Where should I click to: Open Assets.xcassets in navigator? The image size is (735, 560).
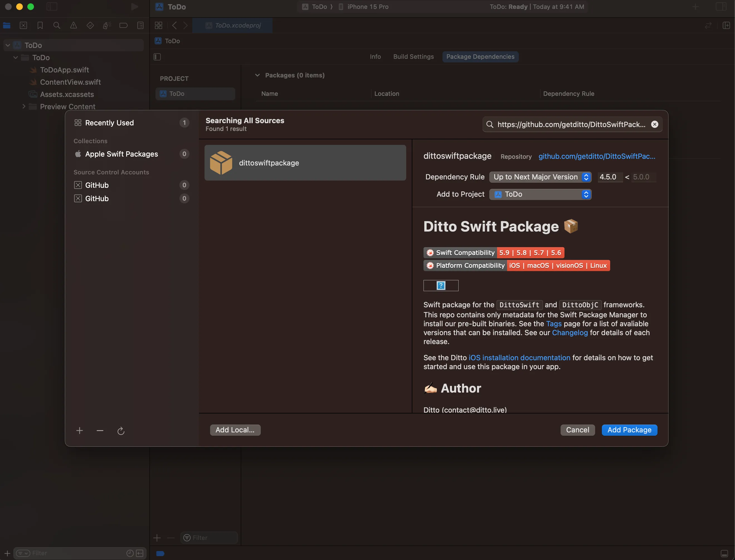pos(67,94)
